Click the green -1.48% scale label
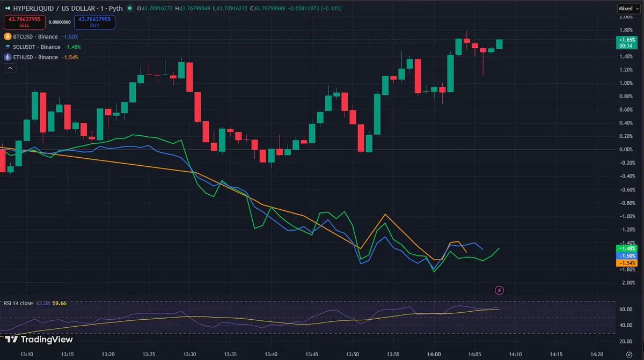 [x=627, y=248]
